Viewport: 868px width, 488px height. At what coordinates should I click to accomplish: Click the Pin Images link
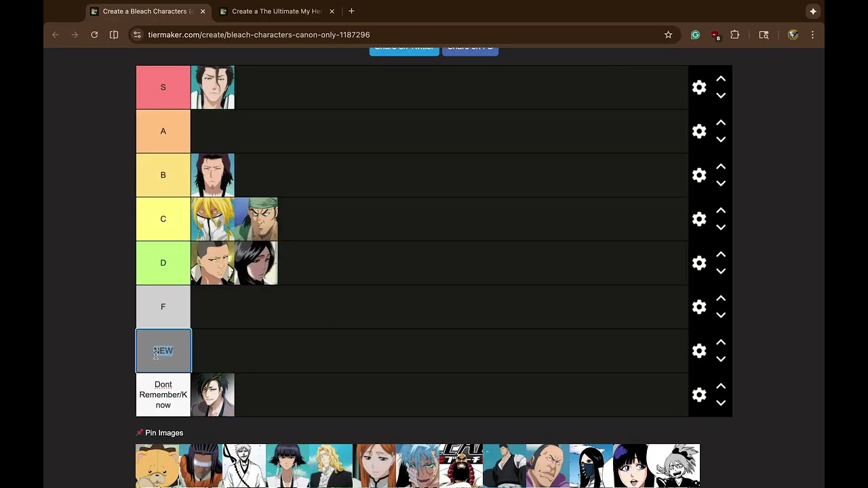click(160, 432)
